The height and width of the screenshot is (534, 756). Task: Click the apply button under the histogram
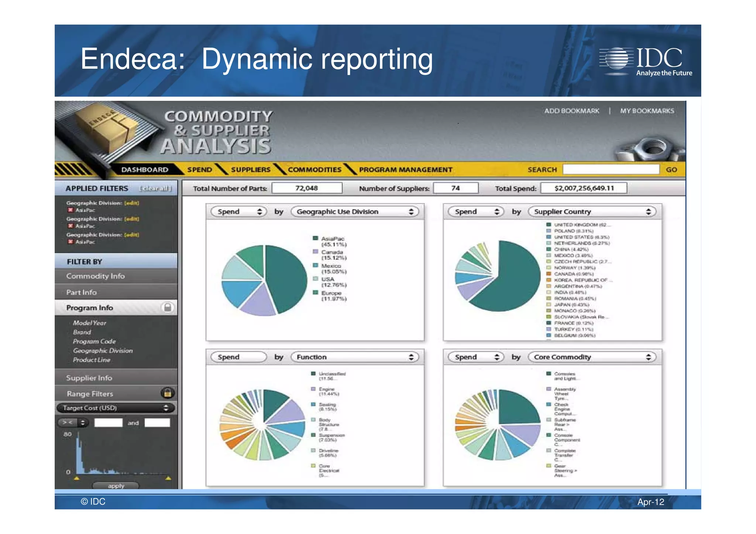pos(116,486)
